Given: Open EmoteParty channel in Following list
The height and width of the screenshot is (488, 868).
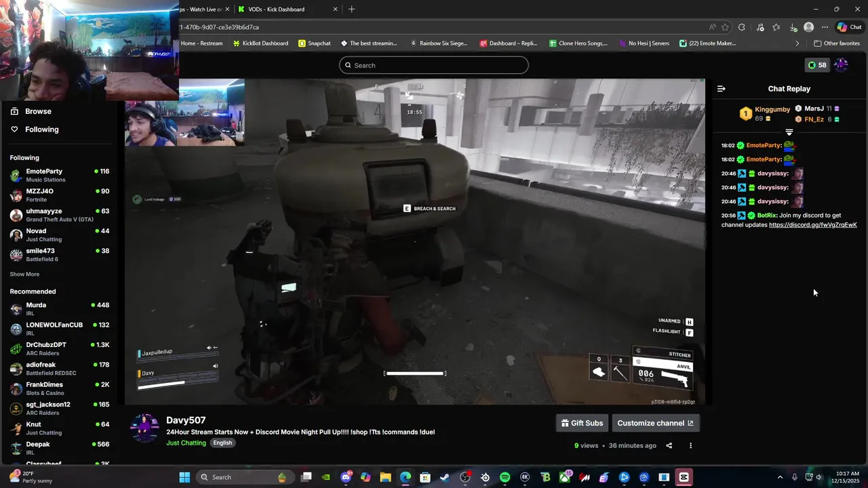Looking at the screenshot, I should click(60, 176).
